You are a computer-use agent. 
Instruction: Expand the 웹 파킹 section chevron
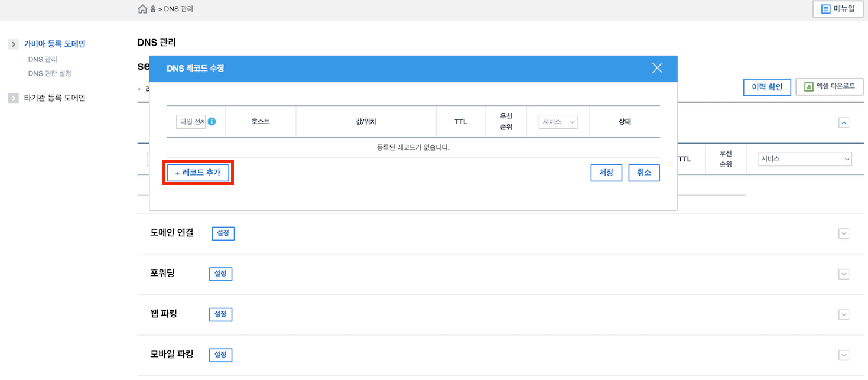pyautogui.click(x=844, y=314)
